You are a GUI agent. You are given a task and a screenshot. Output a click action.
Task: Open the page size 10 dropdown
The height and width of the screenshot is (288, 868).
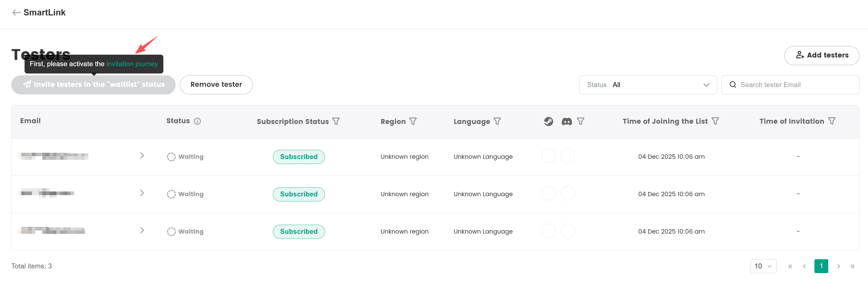tap(763, 266)
